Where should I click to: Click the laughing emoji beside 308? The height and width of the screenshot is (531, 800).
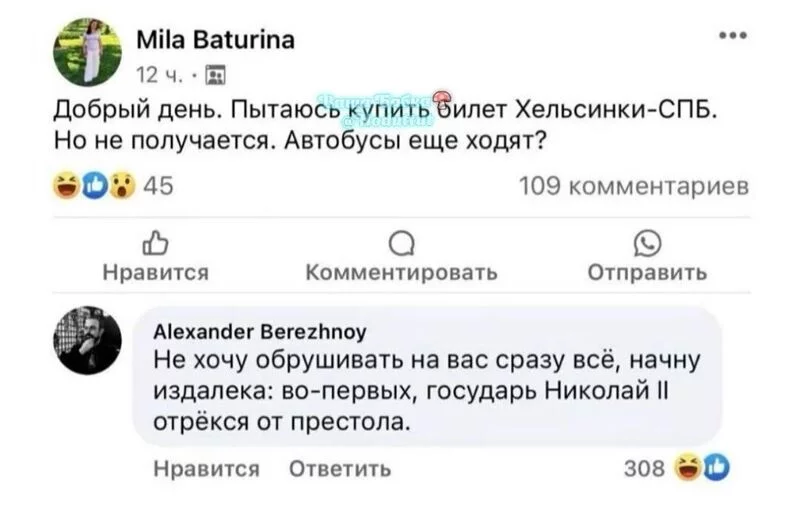[x=687, y=467]
